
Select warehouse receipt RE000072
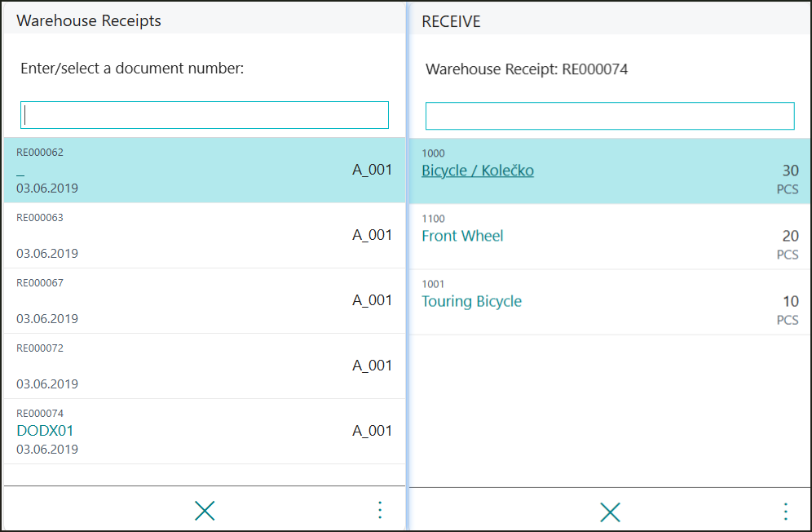click(x=204, y=366)
